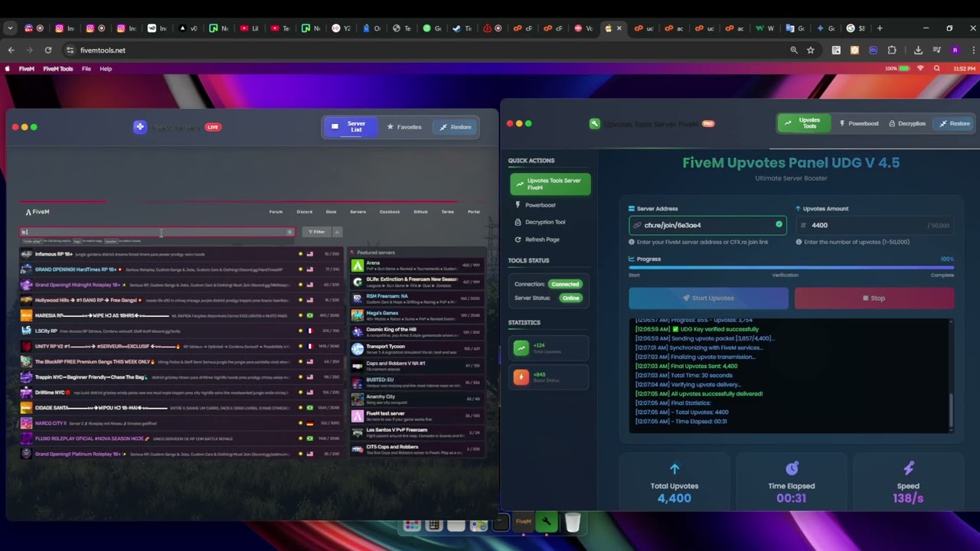The width and height of the screenshot is (980, 551).
Task: Select the Upvotes Tools tab in the header
Action: point(804,123)
